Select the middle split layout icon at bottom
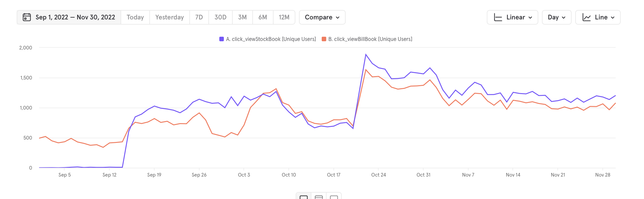Screen dimensions: 644x199 coord(319,197)
